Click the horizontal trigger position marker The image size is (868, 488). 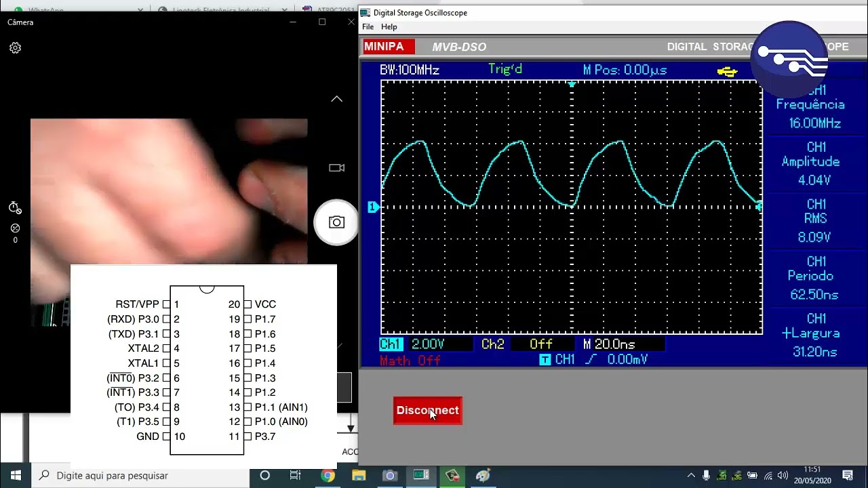coord(572,84)
